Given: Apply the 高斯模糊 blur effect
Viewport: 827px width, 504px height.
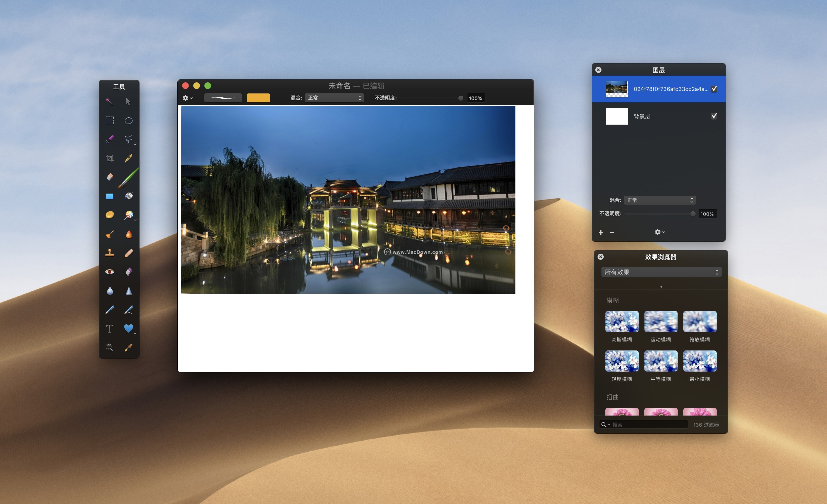Looking at the screenshot, I should click(x=622, y=321).
